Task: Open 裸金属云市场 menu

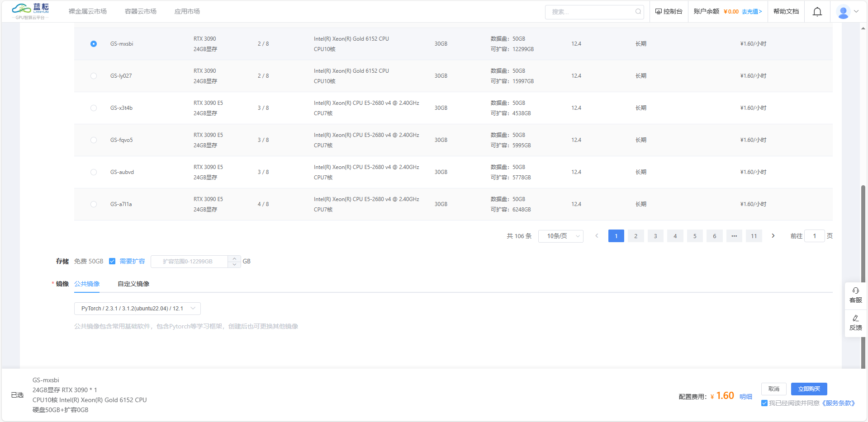Action: coord(88,11)
